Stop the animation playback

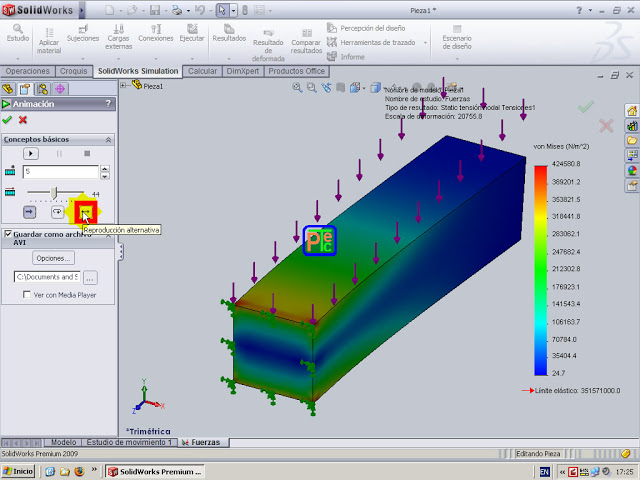87,153
